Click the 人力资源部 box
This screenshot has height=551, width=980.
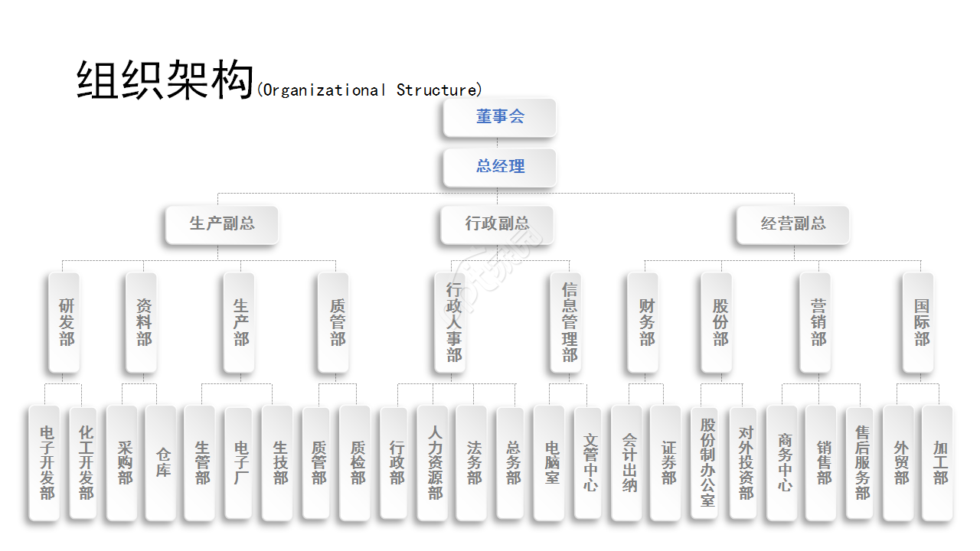coord(433,462)
